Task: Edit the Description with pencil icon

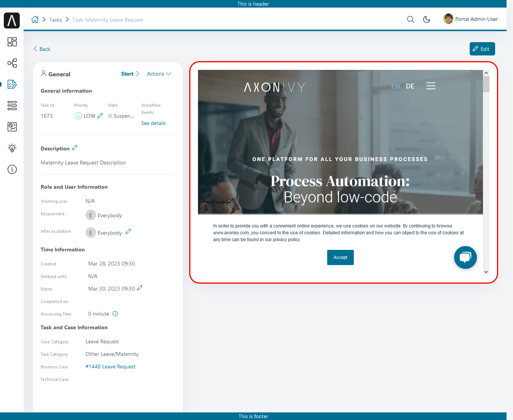Action: pyautogui.click(x=74, y=148)
